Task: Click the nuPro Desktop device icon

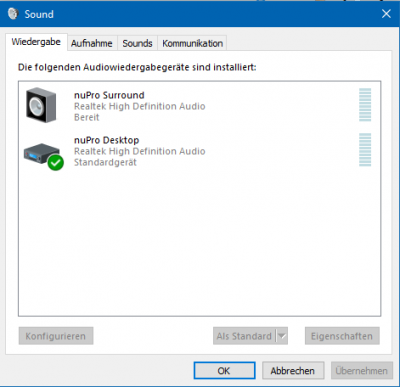Action: (41, 154)
